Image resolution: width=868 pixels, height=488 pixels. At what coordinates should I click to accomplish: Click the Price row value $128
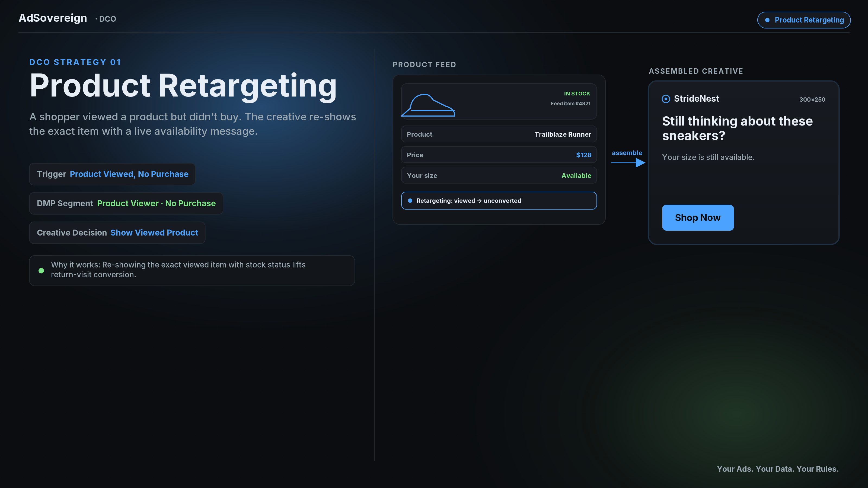tap(583, 155)
